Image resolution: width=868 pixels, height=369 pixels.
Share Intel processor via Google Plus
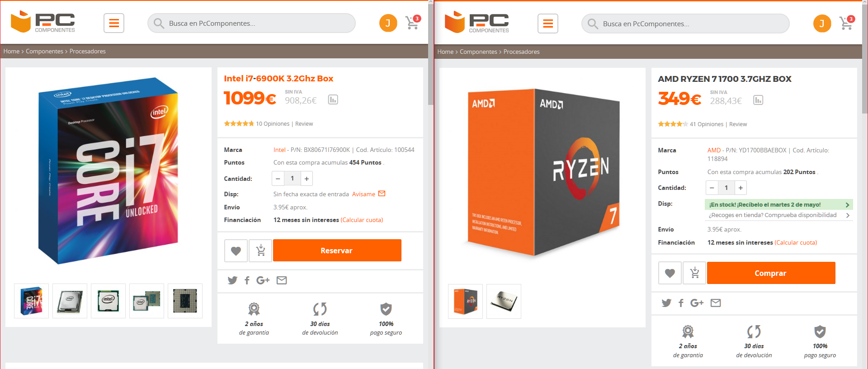click(263, 280)
